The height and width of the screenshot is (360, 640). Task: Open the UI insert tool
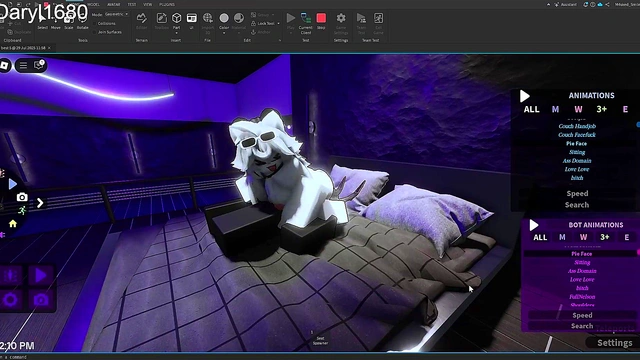[191, 21]
